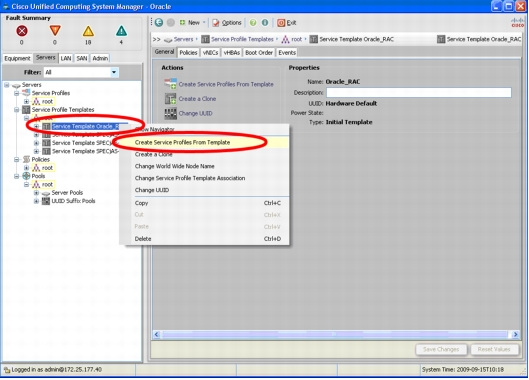529x380 pixels.
Task: Expand the UUID Suffix Pools node
Action: 36,201
